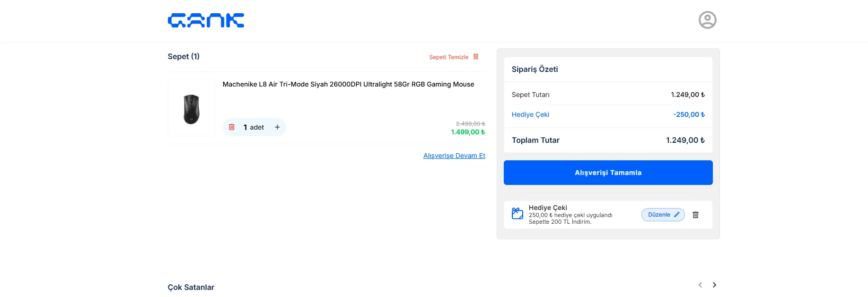868x297 pixels.
Task: Delete the applied Hediye Çeki coupon
Action: [x=695, y=215]
